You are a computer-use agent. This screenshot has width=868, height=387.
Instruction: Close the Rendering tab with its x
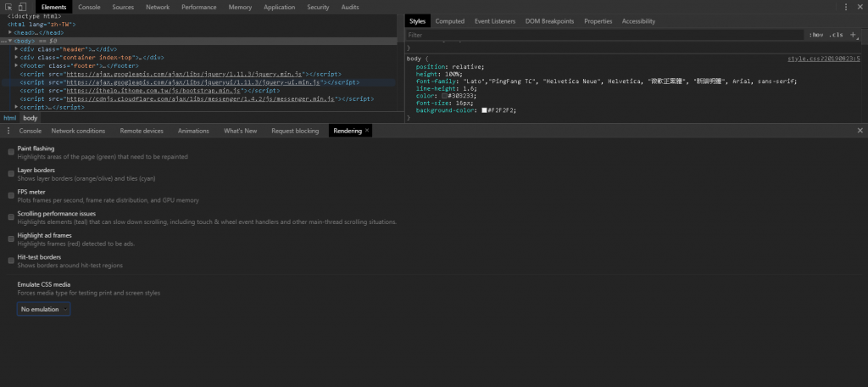367,131
